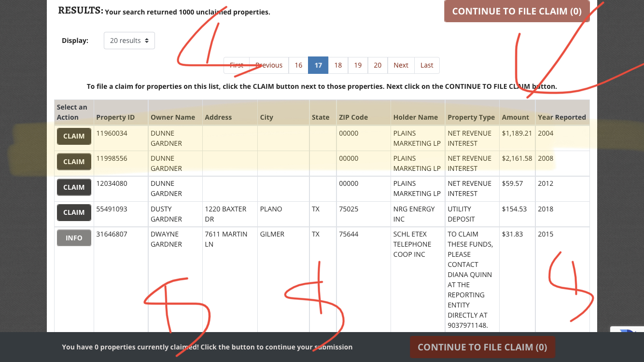Claim property 12034080

74,187
